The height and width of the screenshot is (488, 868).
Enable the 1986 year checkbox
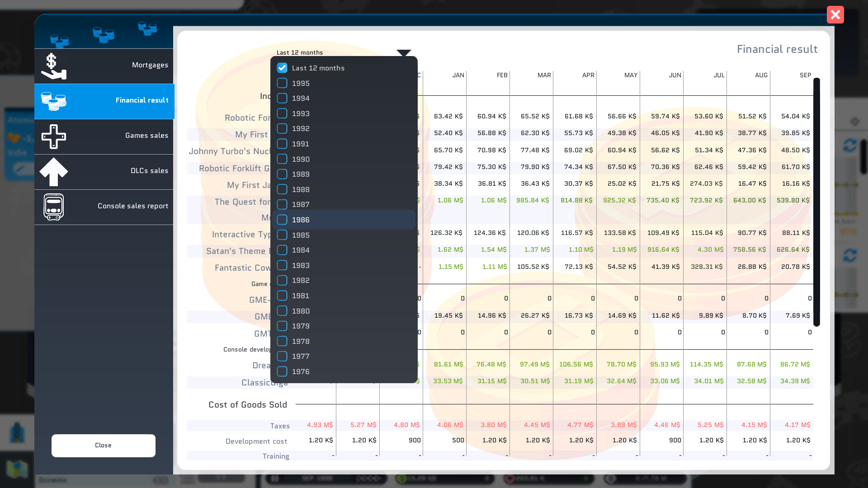coord(282,220)
